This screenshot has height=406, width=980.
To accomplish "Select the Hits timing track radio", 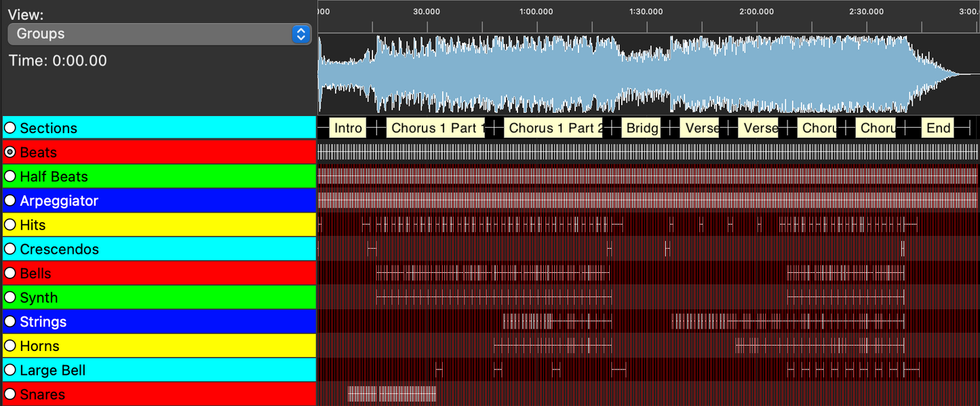I will pos(10,225).
